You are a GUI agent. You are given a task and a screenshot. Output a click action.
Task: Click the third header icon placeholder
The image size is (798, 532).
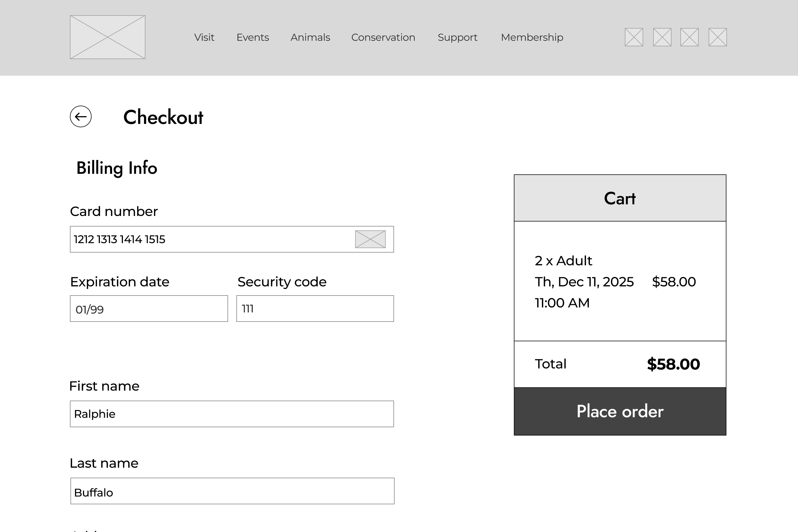[x=689, y=37]
